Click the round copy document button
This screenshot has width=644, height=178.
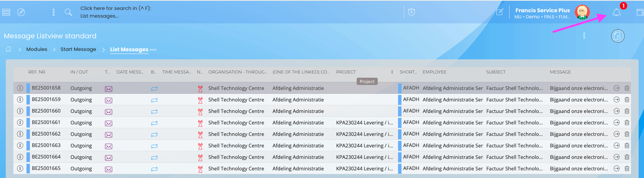click(618, 36)
